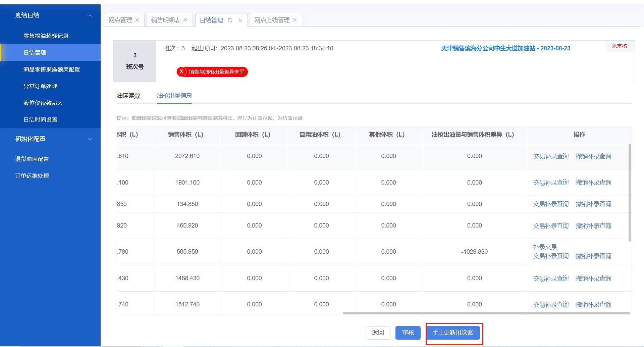Collapse the 班结日结 sidebar section
The height and width of the screenshot is (347, 644).
(90, 15)
